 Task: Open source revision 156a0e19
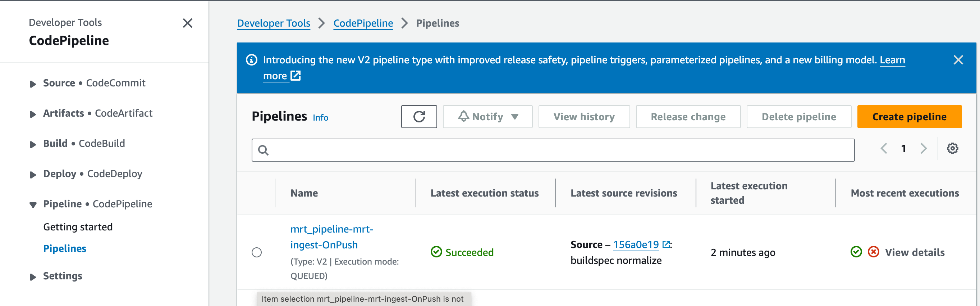tap(636, 244)
